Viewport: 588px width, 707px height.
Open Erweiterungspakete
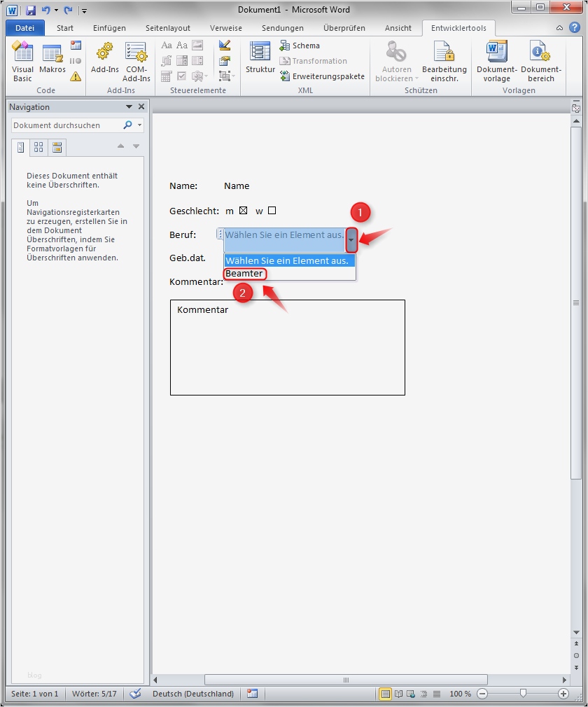[322, 76]
